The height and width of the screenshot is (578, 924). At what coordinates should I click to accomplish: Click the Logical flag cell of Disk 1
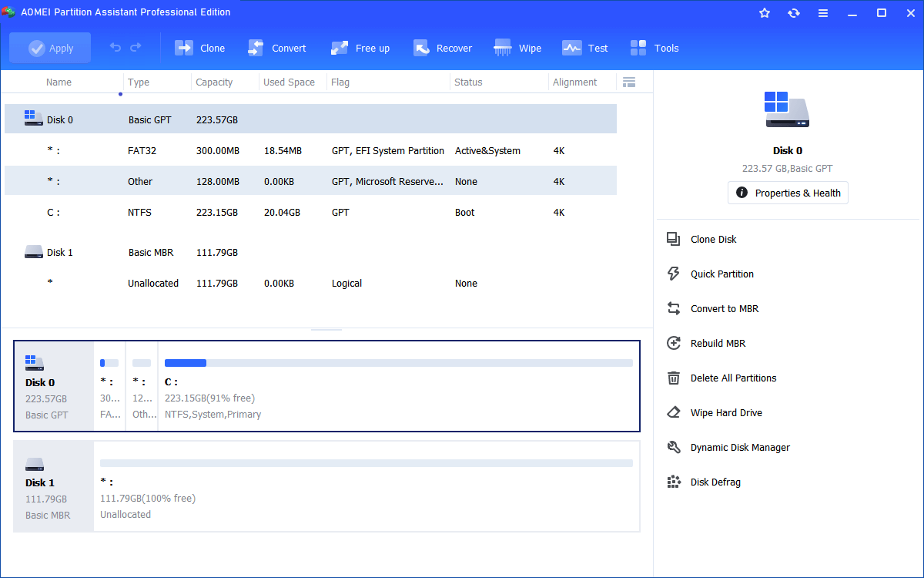346,284
